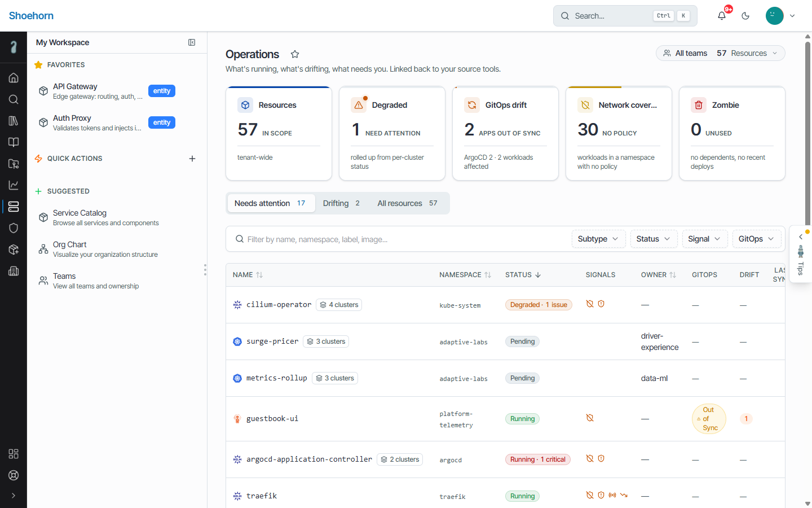
Task: Click the vertical page scrollbar
Action: [x=807, y=133]
